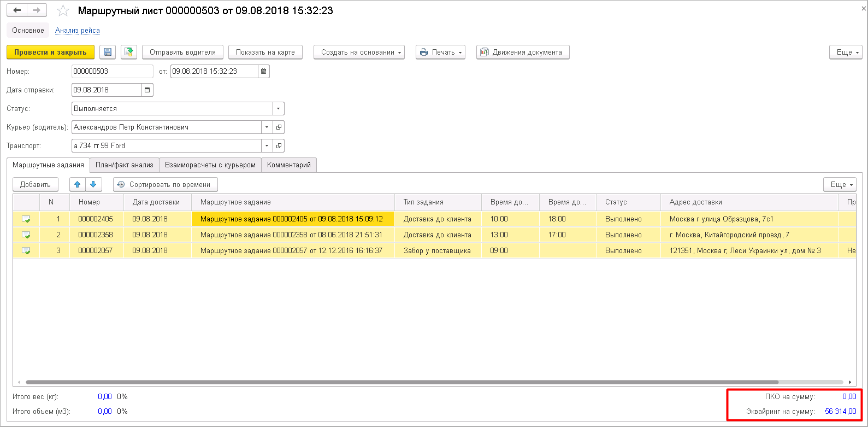
Task: Click the Отправить водителя button
Action: point(182,52)
